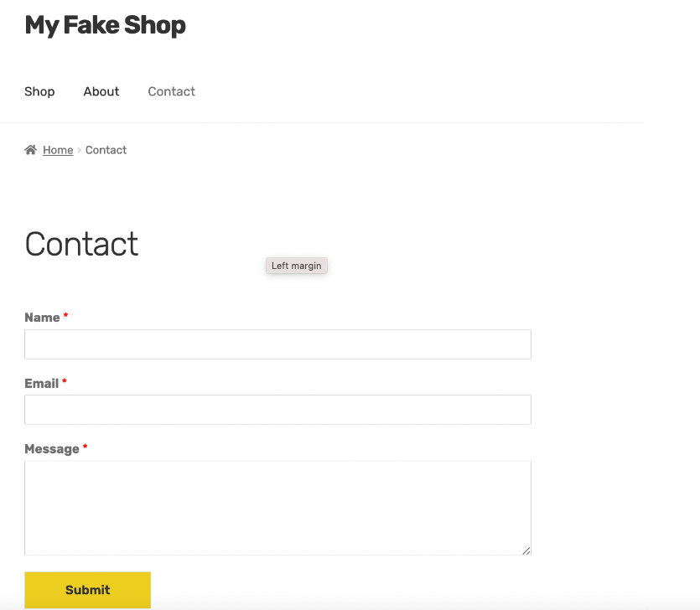Focus the Email input field
The width and height of the screenshot is (700, 610).
[x=277, y=410]
